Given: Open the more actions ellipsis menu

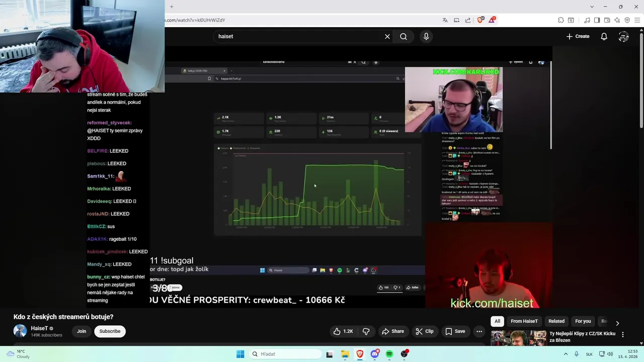Looking at the screenshot, I should click(479, 331).
